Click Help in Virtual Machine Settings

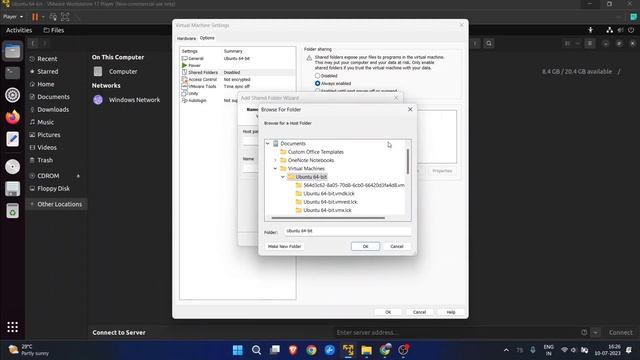451,312
